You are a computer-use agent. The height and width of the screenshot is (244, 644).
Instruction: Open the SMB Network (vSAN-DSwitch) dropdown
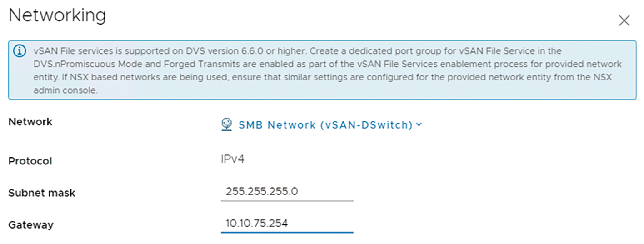pyautogui.click(x=325, y=125)
